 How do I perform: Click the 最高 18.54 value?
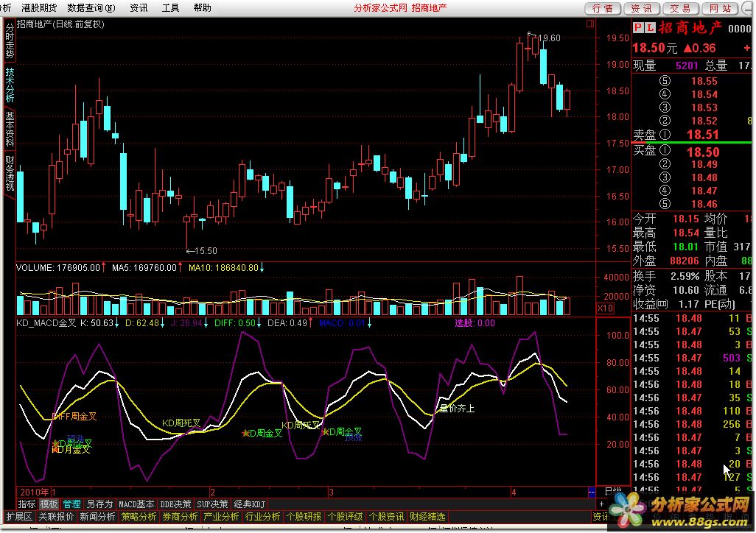(x=685, y=233)
